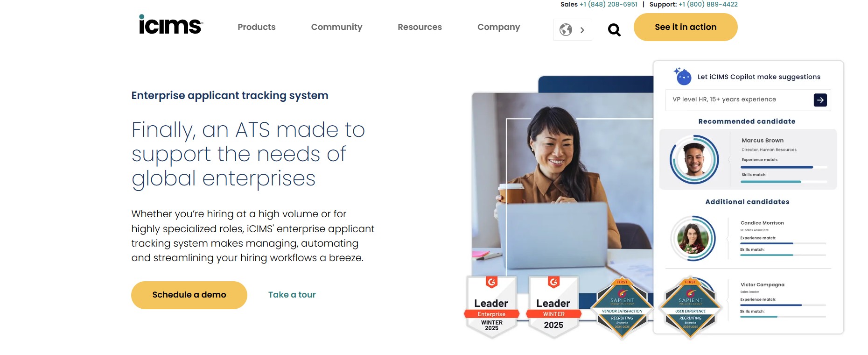Screen dimensions: 868x355
Task: Click Marcus Brown's experience match bar
Action: pyautogui.click(x=784, y=167)
